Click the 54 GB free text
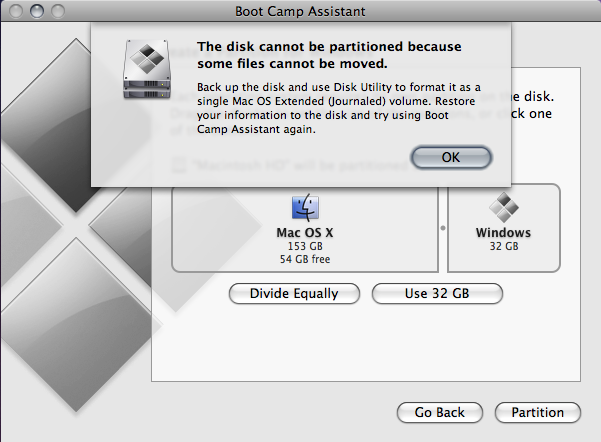 point(305,259)
